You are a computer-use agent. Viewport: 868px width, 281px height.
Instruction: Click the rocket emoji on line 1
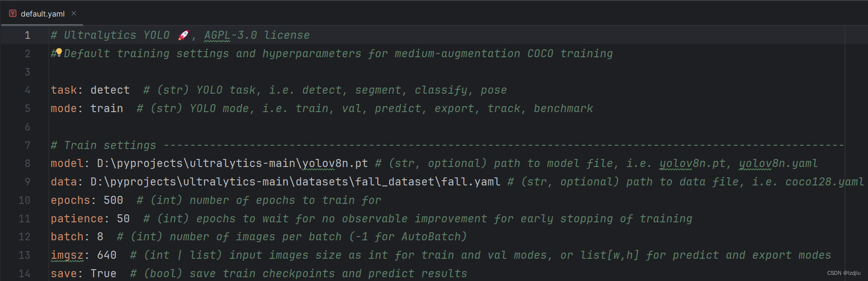point(183,35)
